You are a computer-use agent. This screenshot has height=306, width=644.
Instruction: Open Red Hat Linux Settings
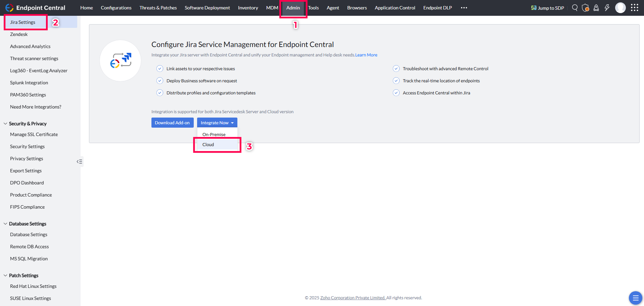click(x=33, y=286)
